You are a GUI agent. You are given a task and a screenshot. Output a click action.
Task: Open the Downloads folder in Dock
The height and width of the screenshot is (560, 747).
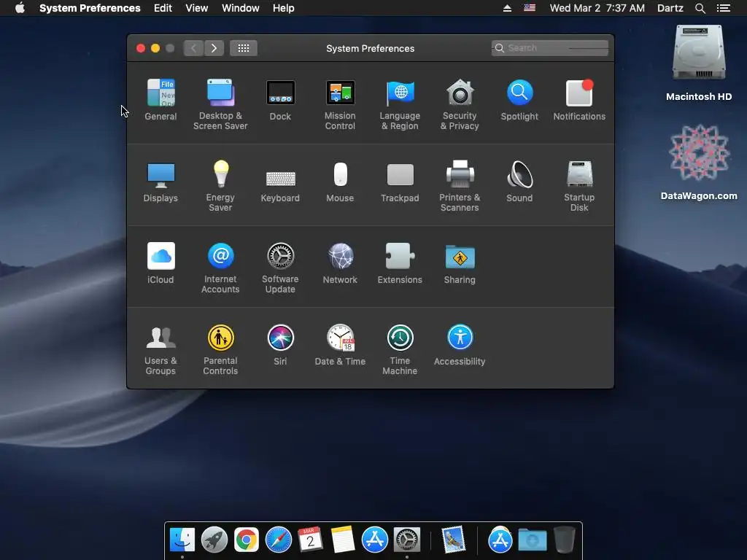(x=533, y=540)
